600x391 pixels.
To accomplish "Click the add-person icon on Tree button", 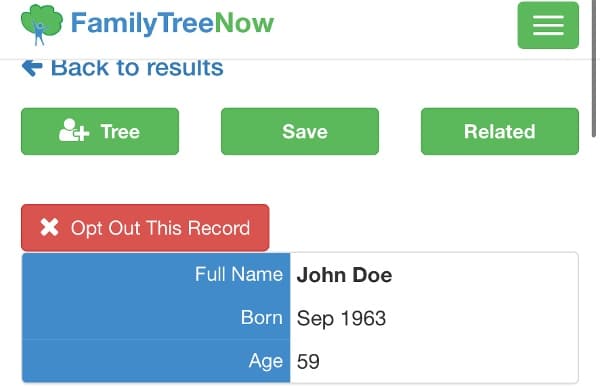I will click(x=74, y=131).
